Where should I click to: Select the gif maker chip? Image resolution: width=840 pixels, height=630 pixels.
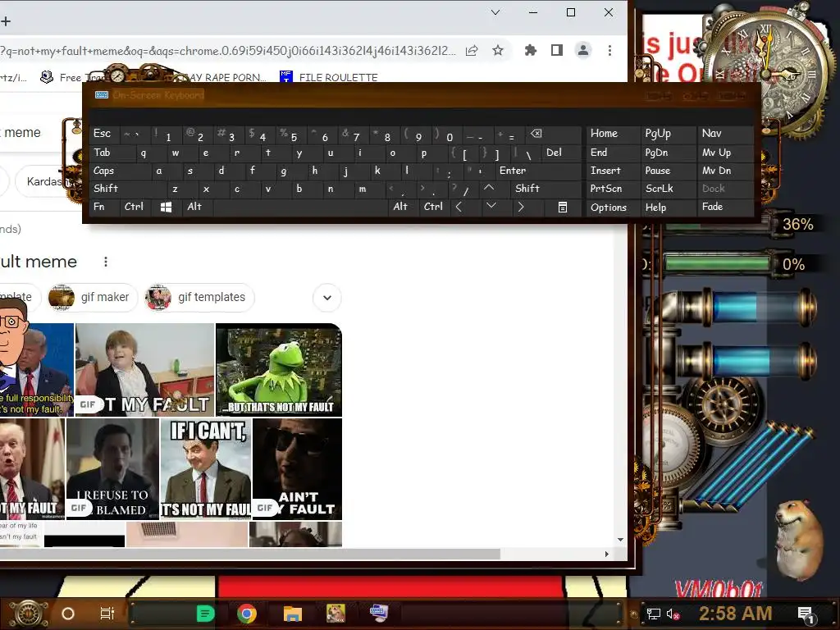pos(92,297)
